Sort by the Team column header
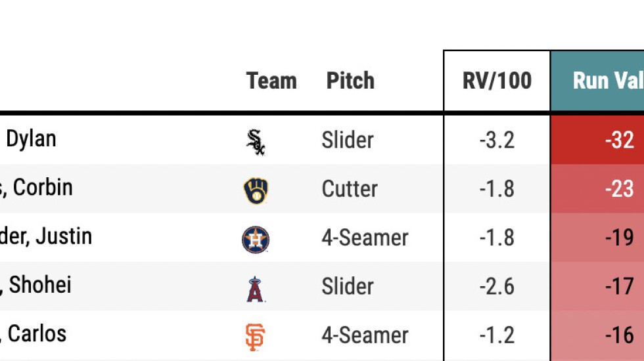 pos(271,81)
